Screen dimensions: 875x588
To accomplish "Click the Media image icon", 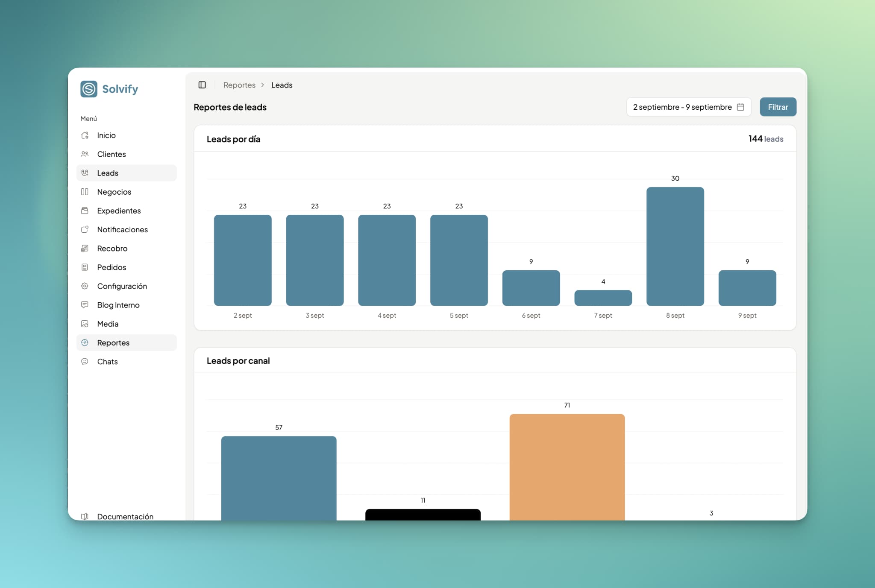I will (x=85, y=324).
